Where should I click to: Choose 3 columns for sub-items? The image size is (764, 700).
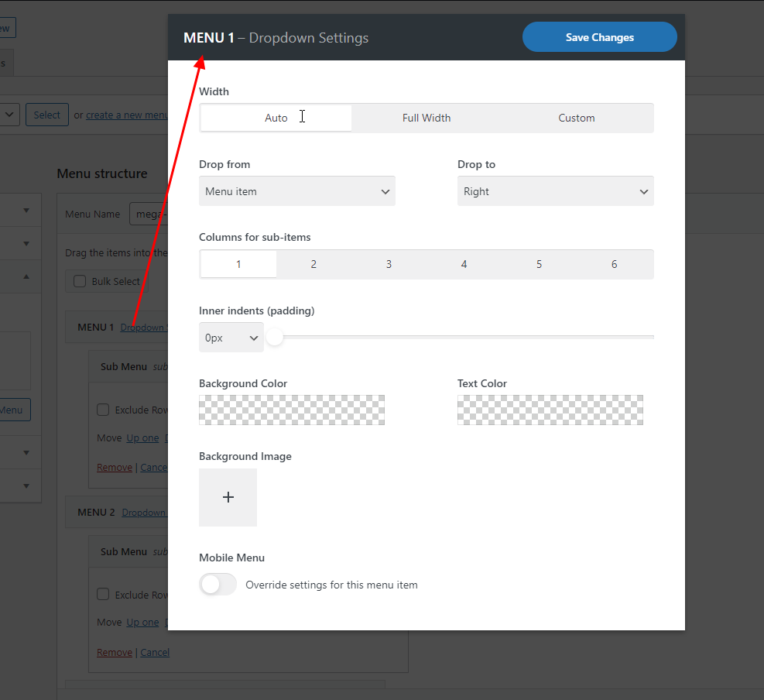389,264
